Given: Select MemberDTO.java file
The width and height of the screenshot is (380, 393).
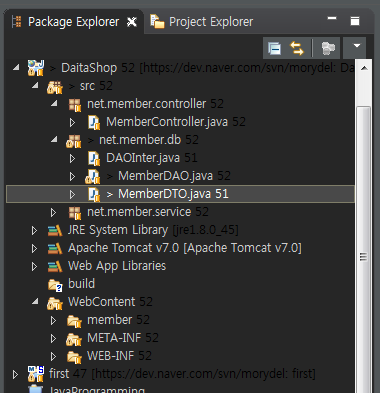Looking at the screenshot, I should [x=164, y=194].
